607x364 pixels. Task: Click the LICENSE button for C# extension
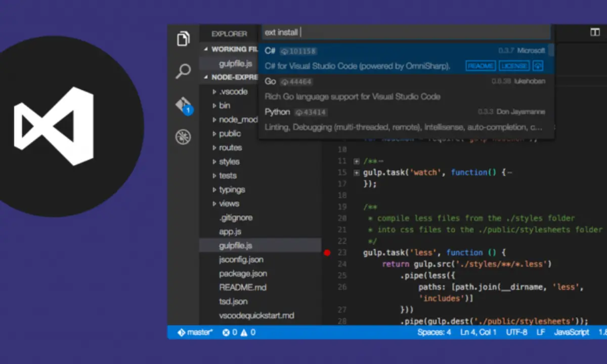(514, 66)
